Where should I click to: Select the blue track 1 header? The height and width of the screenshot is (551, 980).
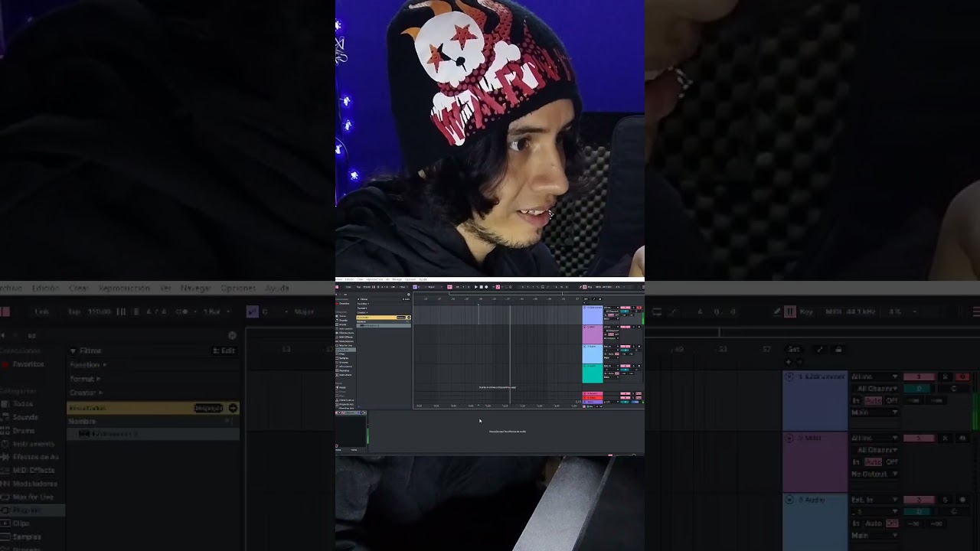pyautogui.click(x=593, y=315)
